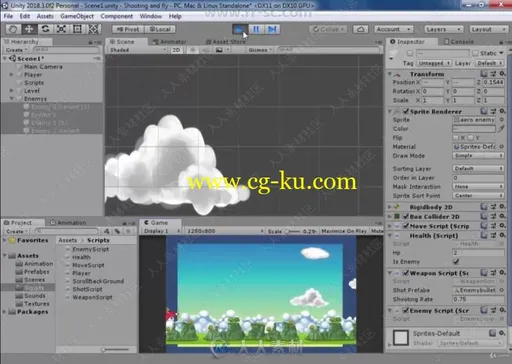Select the Hand tool in toolbar

click(13, 29)
